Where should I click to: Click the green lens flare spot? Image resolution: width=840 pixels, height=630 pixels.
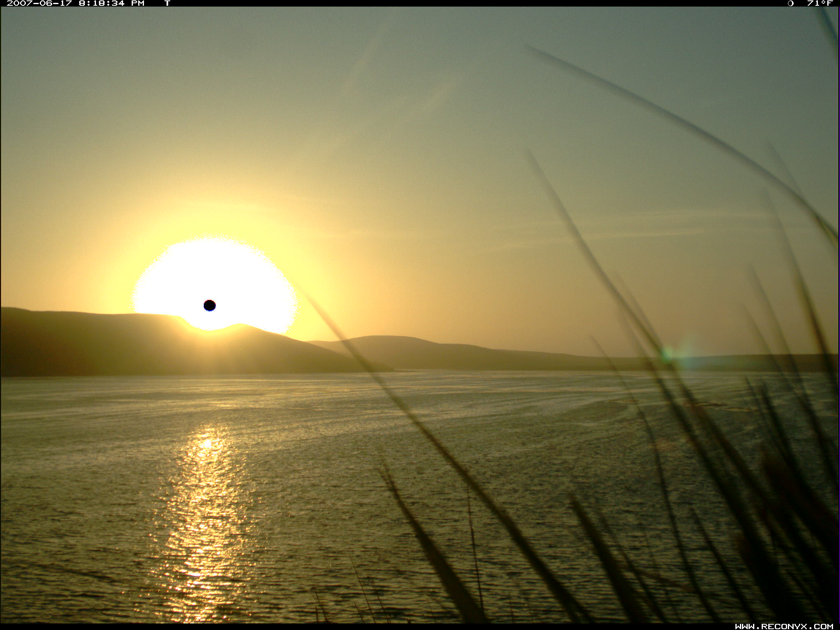668,353
